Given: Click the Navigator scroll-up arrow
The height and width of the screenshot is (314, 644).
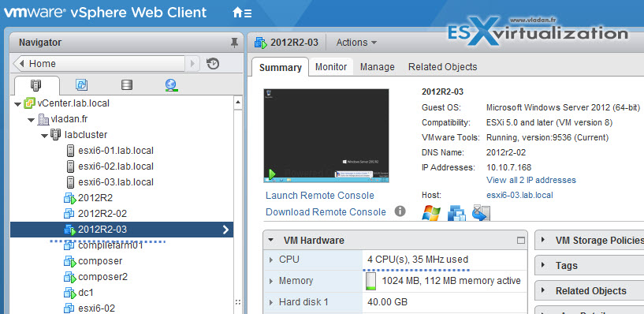Looking at the screenshot, I should point(238,103).
